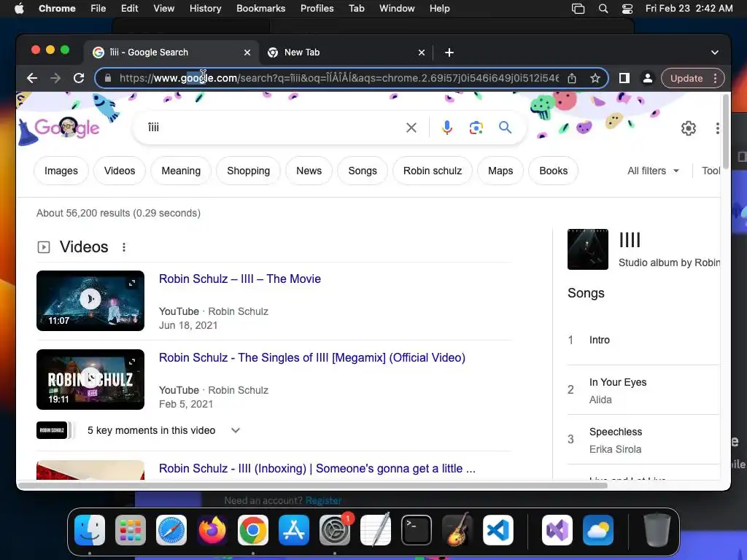
Task: Launch Safari from the dock
Action: coord(171,530)
